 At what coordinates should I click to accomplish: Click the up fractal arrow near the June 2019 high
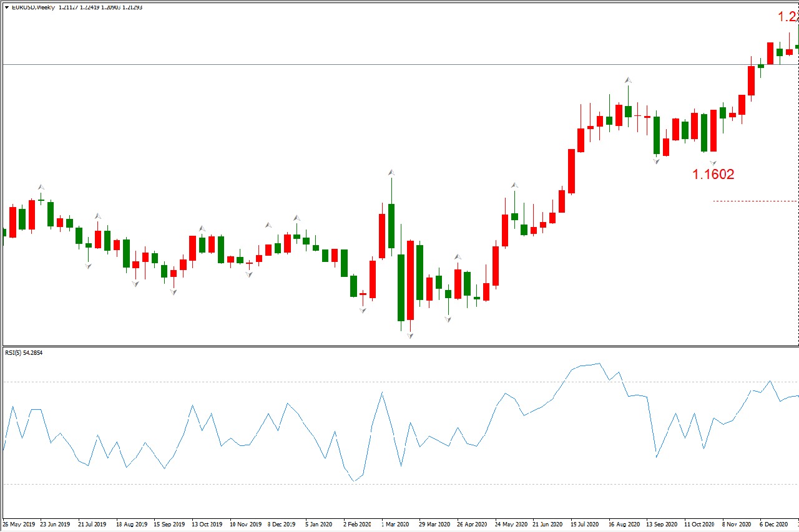(x=41, y=186)
